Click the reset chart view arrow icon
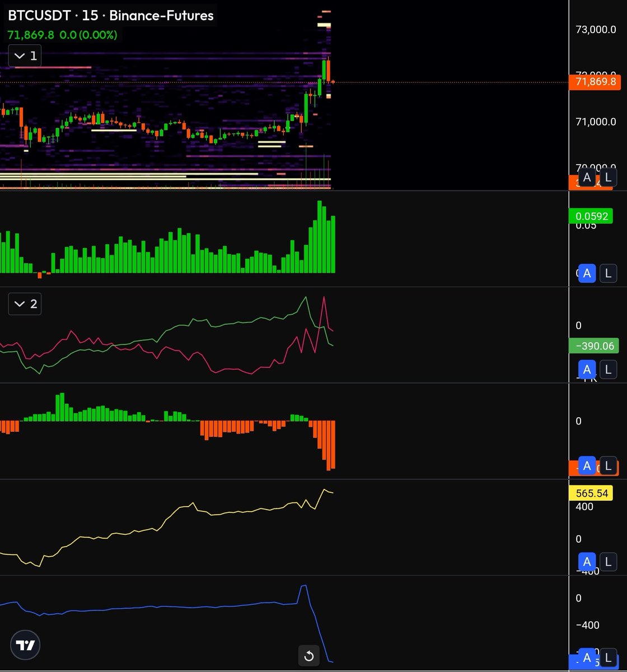 point(308,656)
